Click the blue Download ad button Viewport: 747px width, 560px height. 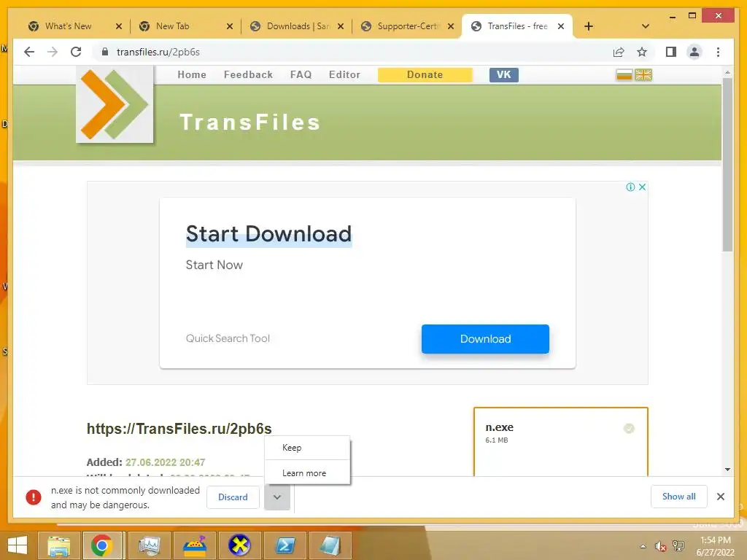(x=485, y=339)
